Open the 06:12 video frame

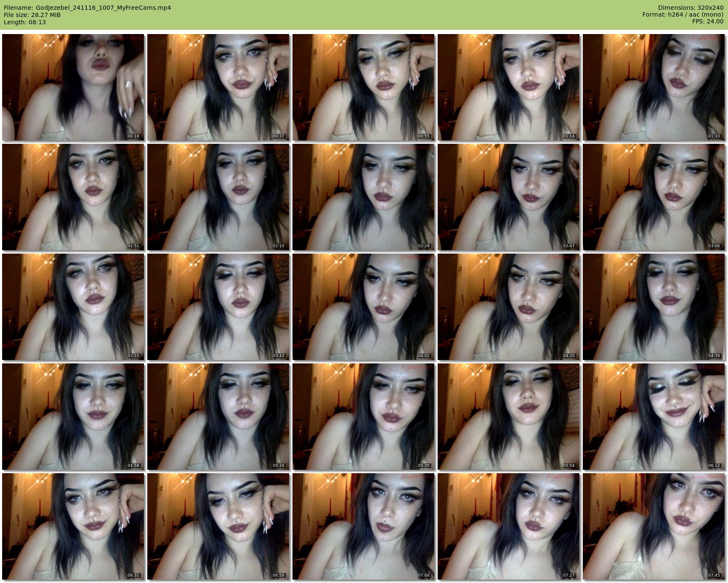click(x=653, y=417)
